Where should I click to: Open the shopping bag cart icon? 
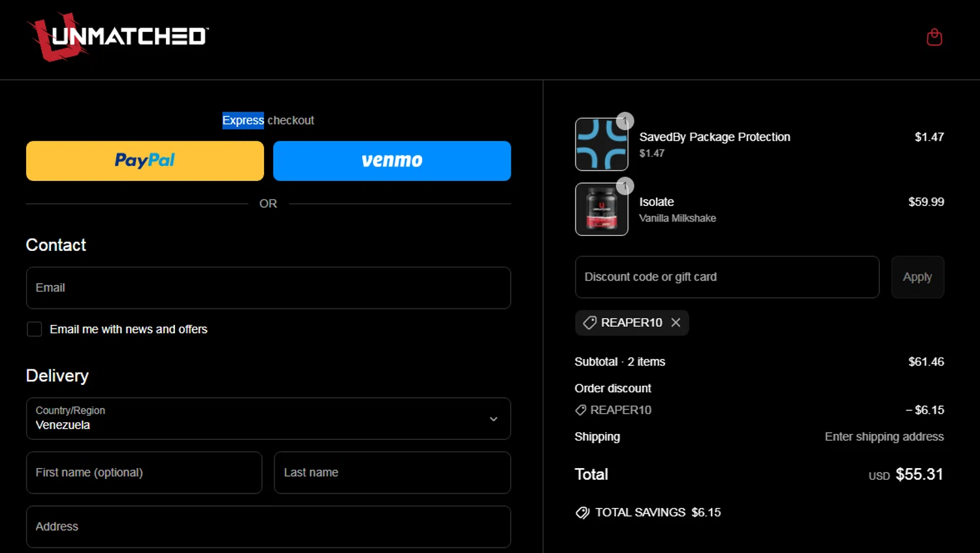point(934,37)
